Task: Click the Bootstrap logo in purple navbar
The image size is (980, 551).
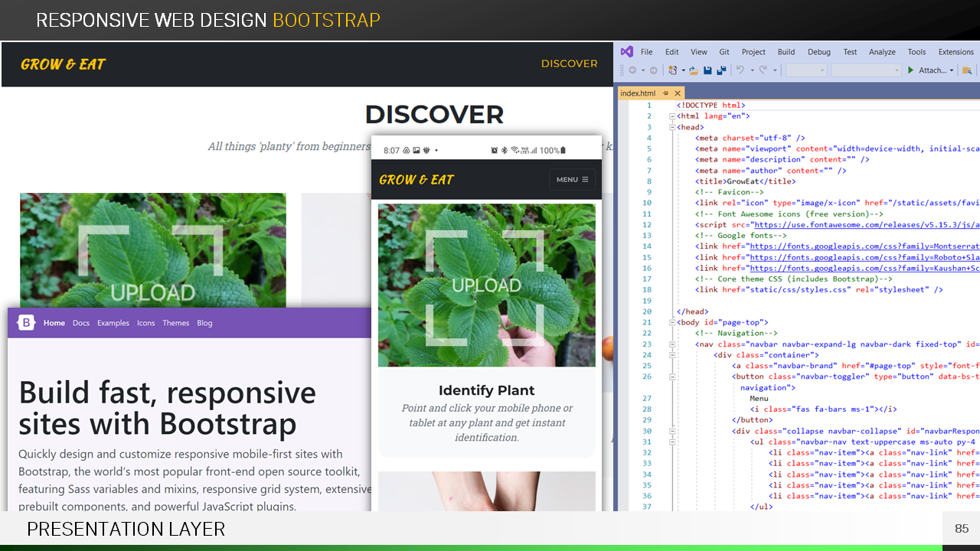Action: (26, 323)
